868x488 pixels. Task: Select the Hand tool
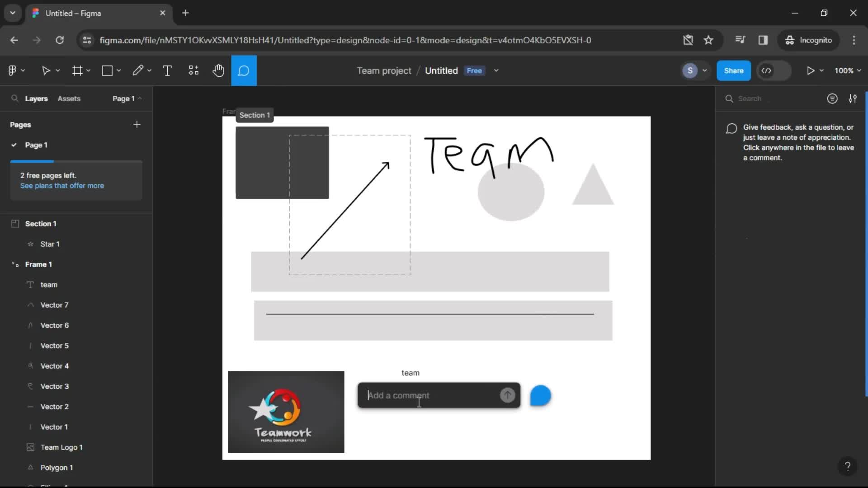click(x=217, y=70)
